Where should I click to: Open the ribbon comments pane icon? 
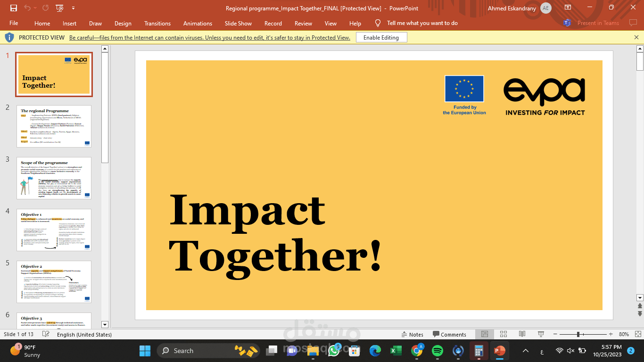click(x=633, y=23)
